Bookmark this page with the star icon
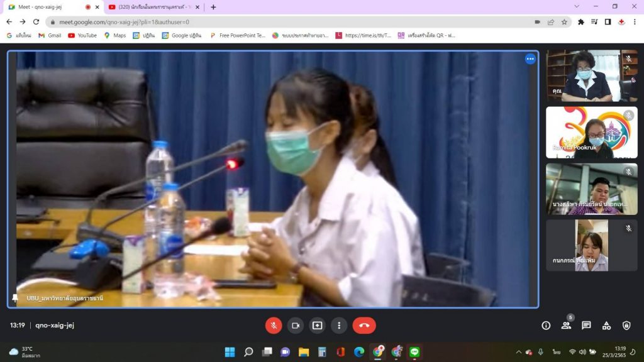 (x=564, y=21)
